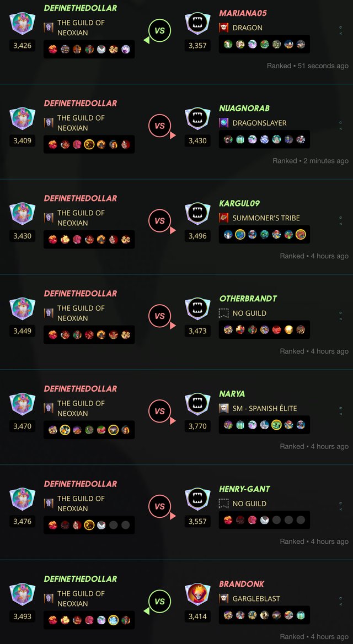
Task: Open OTHERBRANDT's player name link
Action: (248, 299)
